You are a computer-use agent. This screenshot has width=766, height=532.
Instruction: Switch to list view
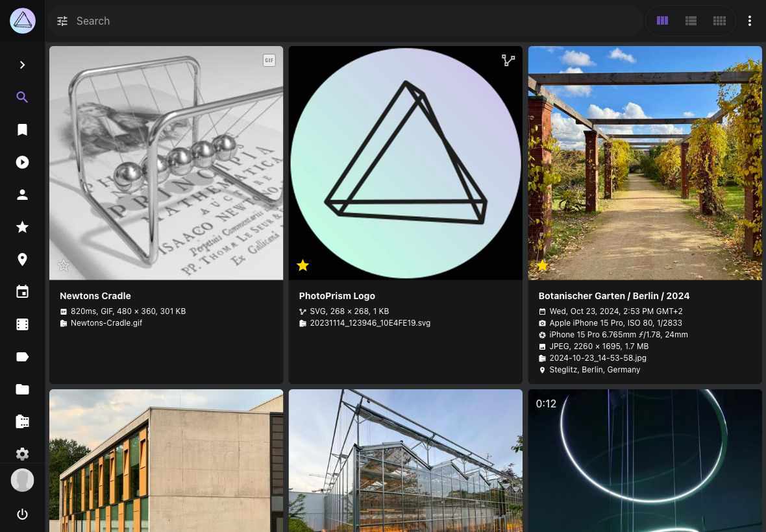coord(691,21)
